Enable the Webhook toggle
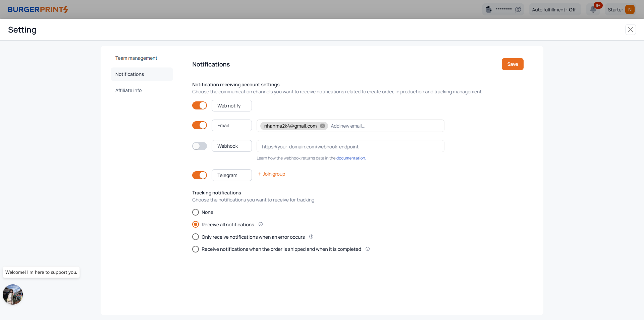 [200, 146]
